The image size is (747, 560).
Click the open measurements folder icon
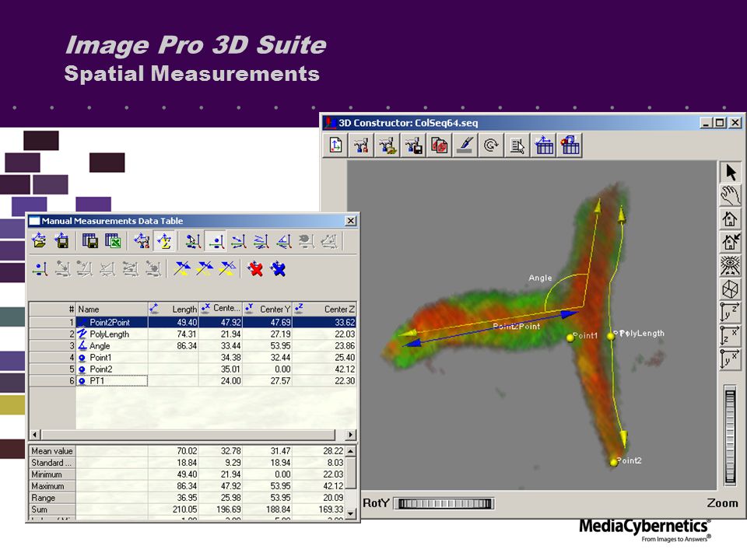pyautogui.click(x=40, y=241)
